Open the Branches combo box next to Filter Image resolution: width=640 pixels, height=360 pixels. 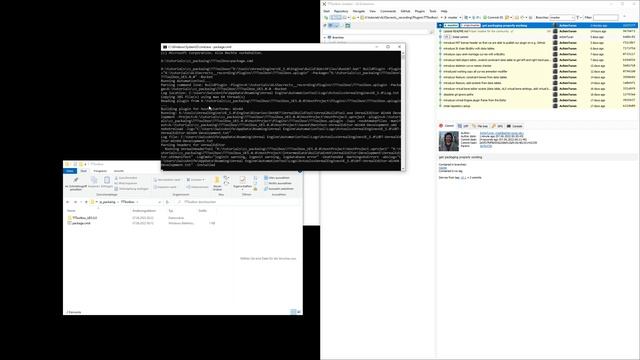(562, 18)
